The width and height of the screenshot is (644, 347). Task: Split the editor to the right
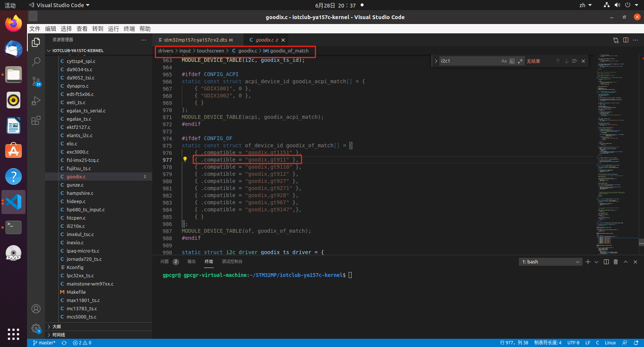point(626,40)
